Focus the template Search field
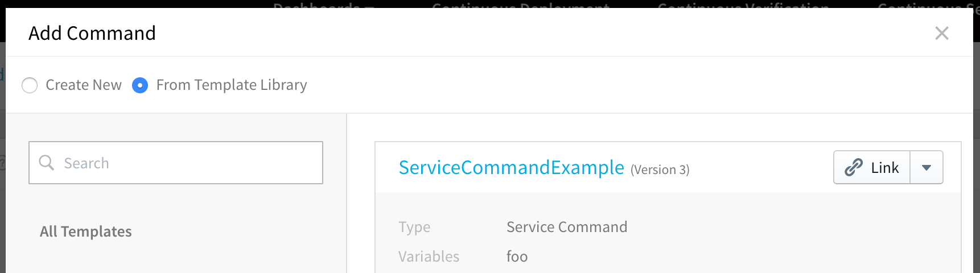The height and width of the screenshot is (273, 980). (x=176, y=163)
